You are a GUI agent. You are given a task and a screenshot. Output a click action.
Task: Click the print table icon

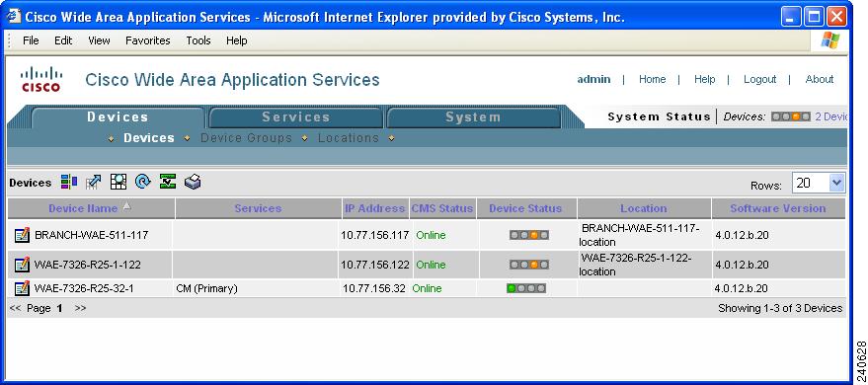click(x=193, y=182)
